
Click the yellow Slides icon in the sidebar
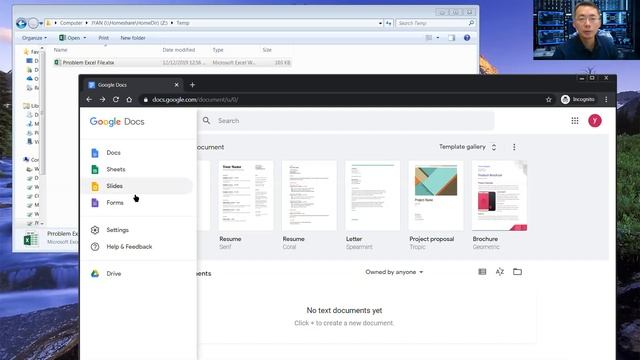pyautogui.click(x=95, y=186)
